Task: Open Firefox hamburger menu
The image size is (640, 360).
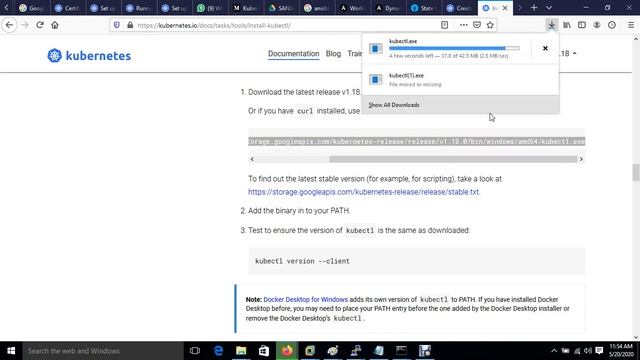Action: (631, 25)
